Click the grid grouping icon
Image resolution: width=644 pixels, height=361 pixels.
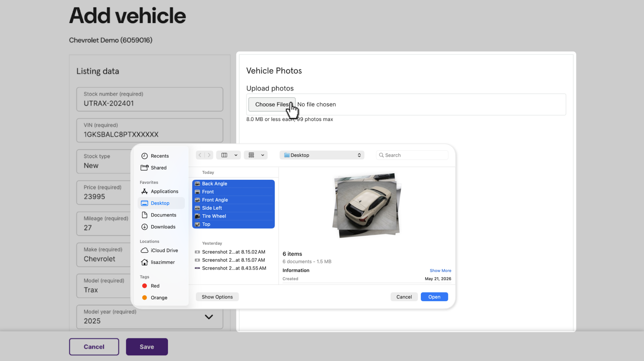coord(251,155)
